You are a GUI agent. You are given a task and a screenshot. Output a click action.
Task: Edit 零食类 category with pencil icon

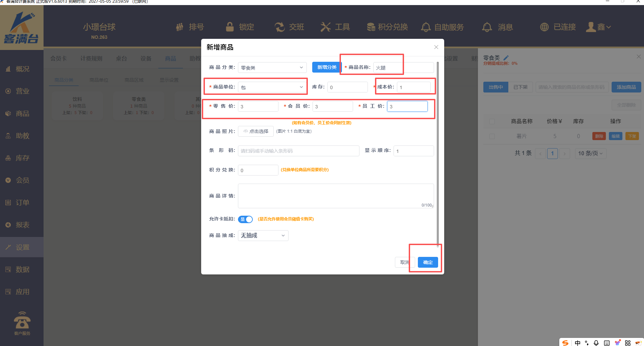(506, 58)
